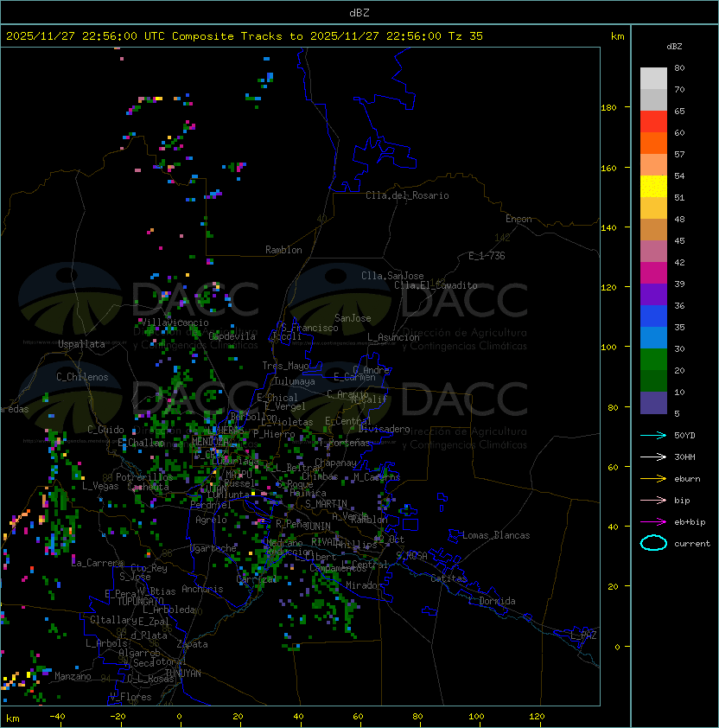Click the Villavicencio map label

[175, 322]
